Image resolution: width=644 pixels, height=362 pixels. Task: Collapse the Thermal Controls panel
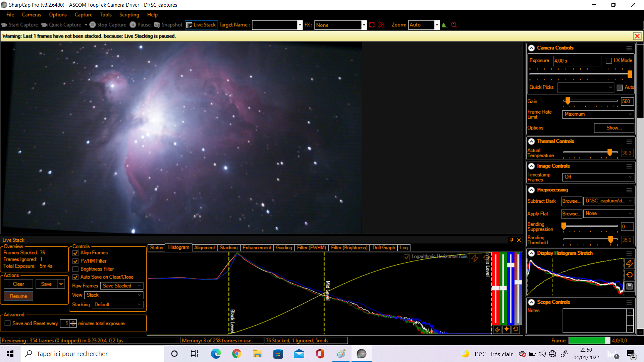532,141
